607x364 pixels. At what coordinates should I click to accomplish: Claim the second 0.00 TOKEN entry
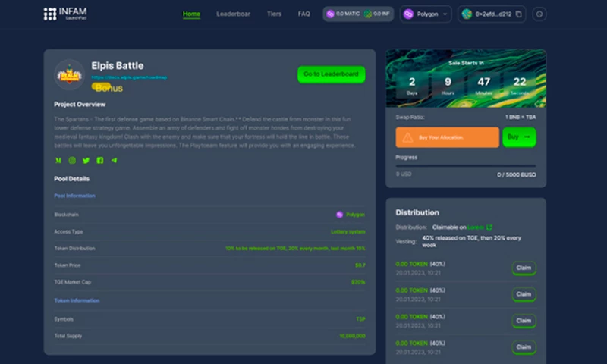pyautogui.click(x=524, y=294)
